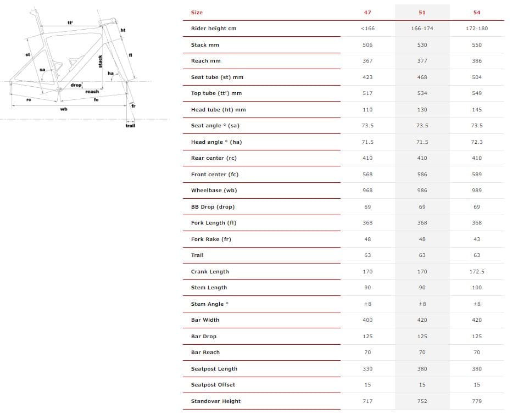The height and width of the screenshot is (420, 518).
Task: Click the 'Stack mm' row label
Action: [205, 44]
